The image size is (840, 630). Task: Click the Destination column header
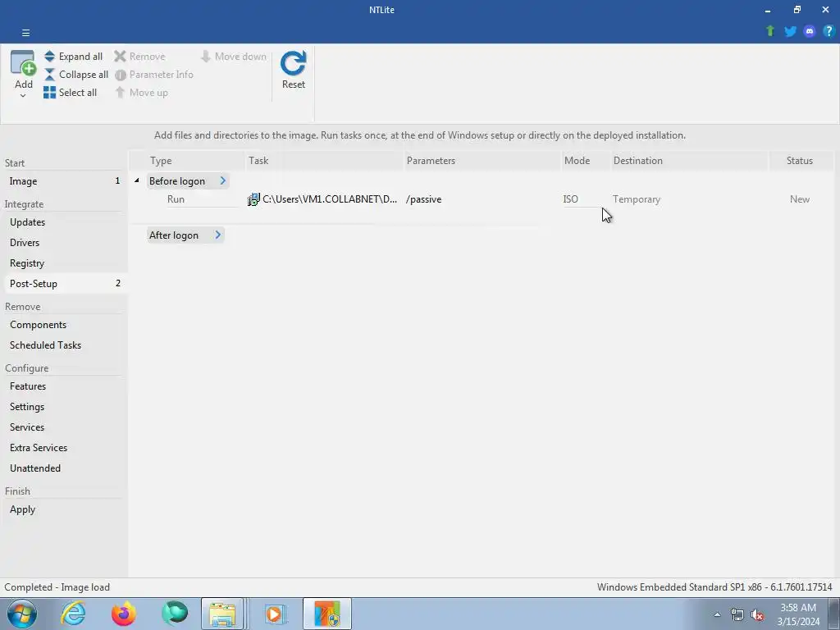tap(689, 161)
